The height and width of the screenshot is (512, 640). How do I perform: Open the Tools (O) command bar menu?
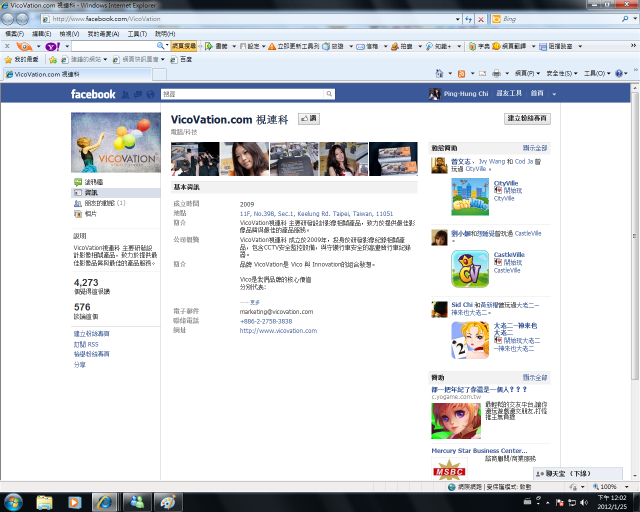[597, 73]
